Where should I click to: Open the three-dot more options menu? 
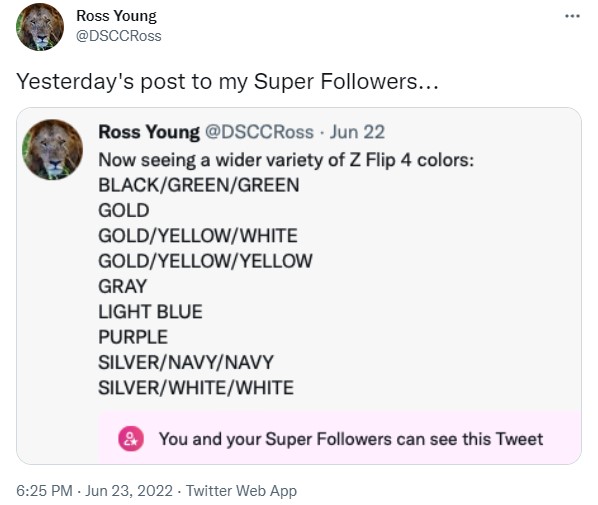pos(572,16)
